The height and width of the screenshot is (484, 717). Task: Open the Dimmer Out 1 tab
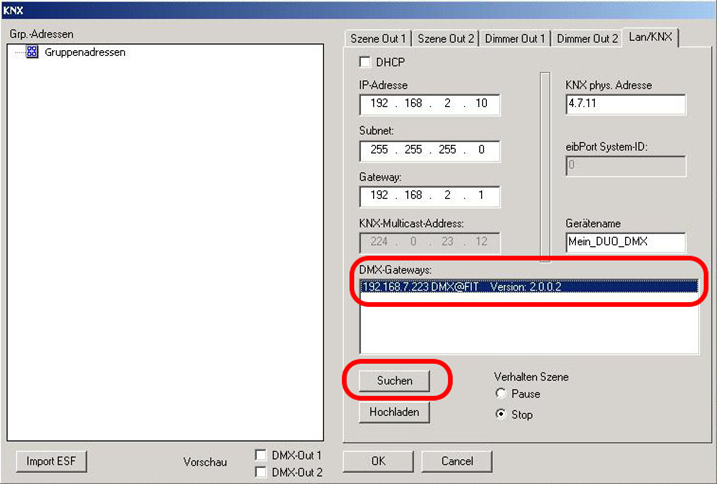pyautogui.click(x=515, y=38)
